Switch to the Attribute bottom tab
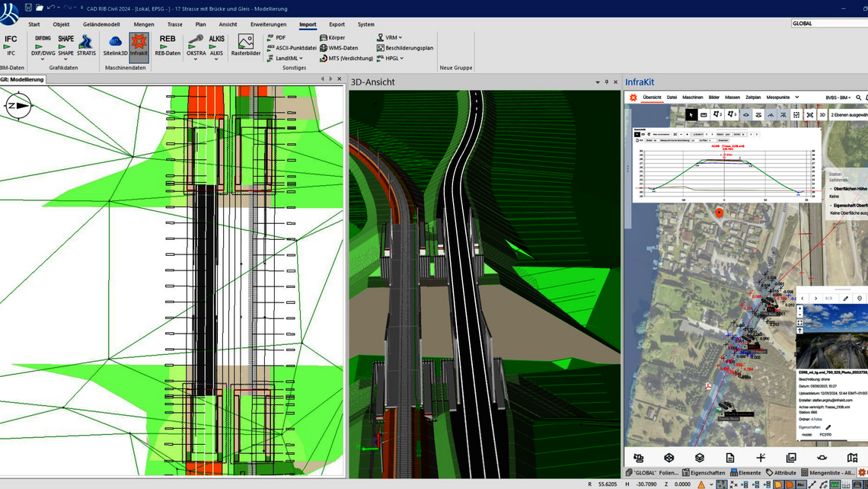868x489 pixels. click(781, 472)
